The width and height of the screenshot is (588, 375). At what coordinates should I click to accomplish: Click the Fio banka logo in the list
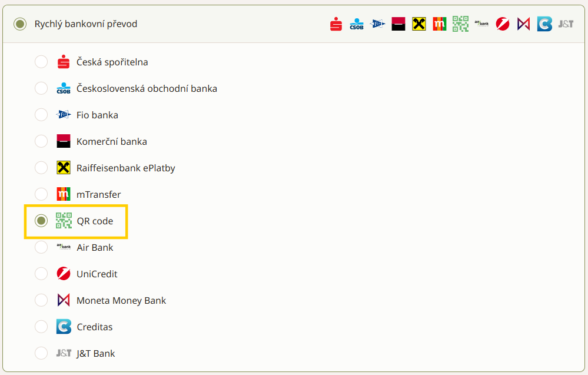(x=64, y=114)
